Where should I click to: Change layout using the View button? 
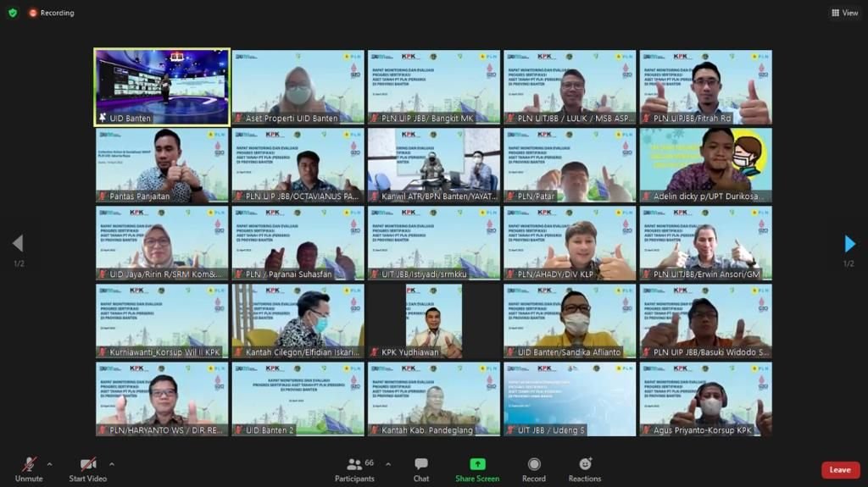click(x=845, y=13)
